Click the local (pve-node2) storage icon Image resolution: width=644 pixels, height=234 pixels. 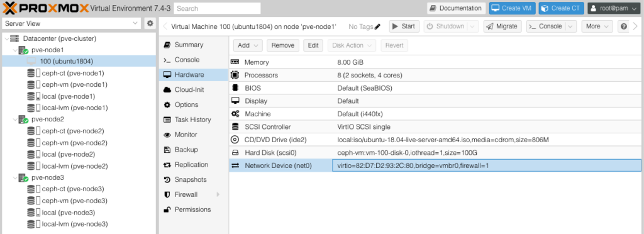tap(31, 154)
